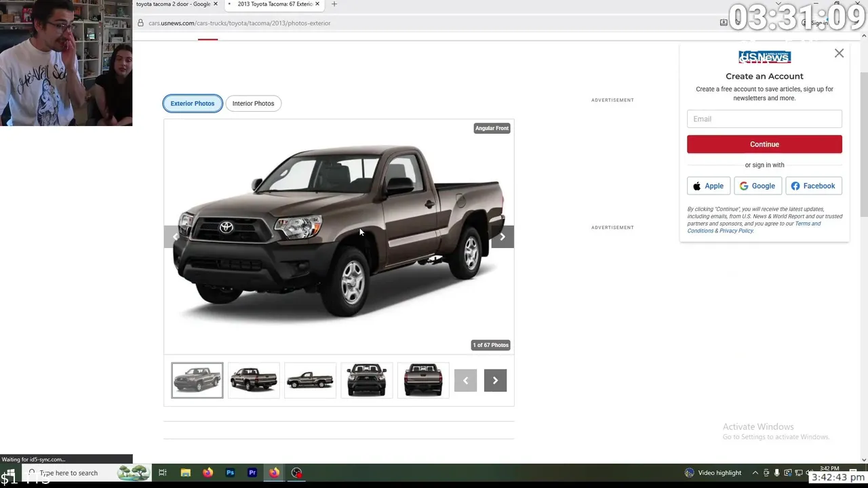Select fifth thumbnail, straight rear view

(x=423, y=380)
